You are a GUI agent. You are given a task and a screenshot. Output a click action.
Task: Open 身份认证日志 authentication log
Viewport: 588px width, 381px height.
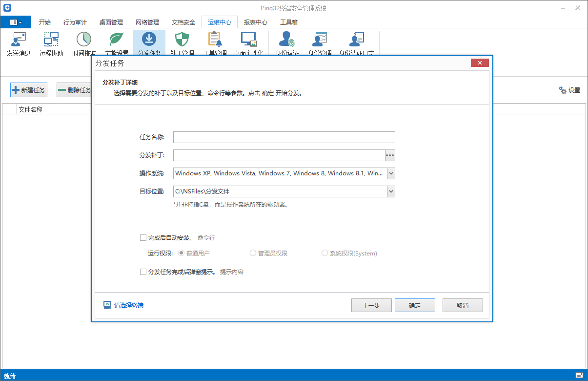point(356,43)
